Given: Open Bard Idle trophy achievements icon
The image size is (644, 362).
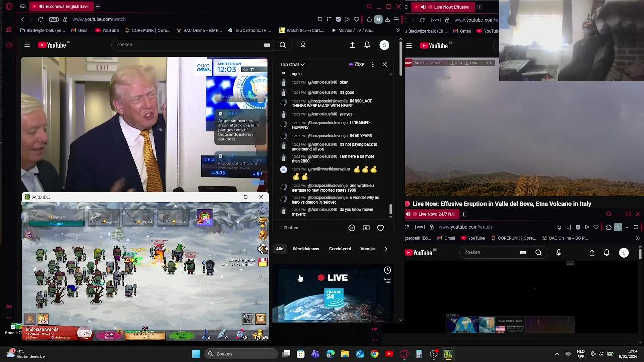Looking at the screenshot, I should (263, 221).
